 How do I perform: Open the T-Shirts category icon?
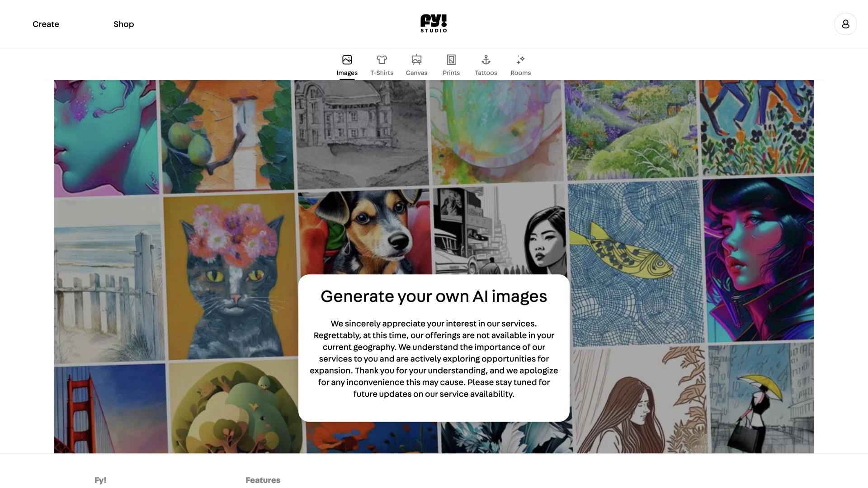click(382, 60)
